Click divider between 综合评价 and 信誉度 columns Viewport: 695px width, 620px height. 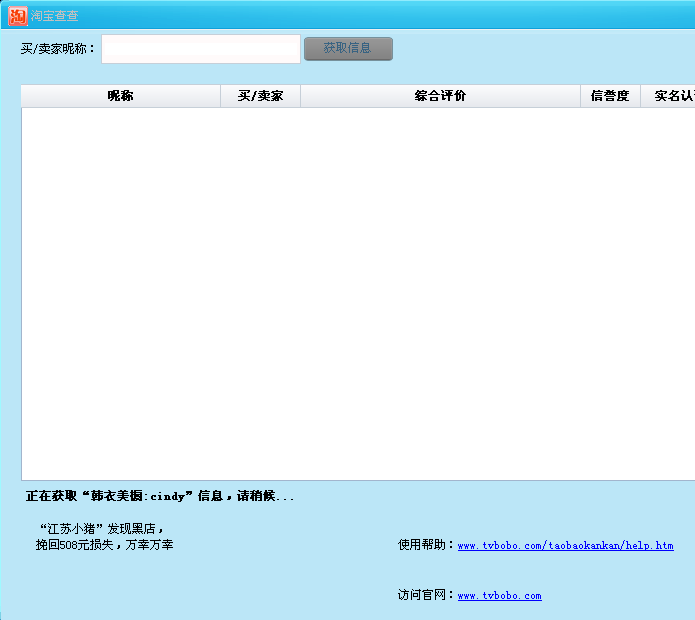point(581,96)
